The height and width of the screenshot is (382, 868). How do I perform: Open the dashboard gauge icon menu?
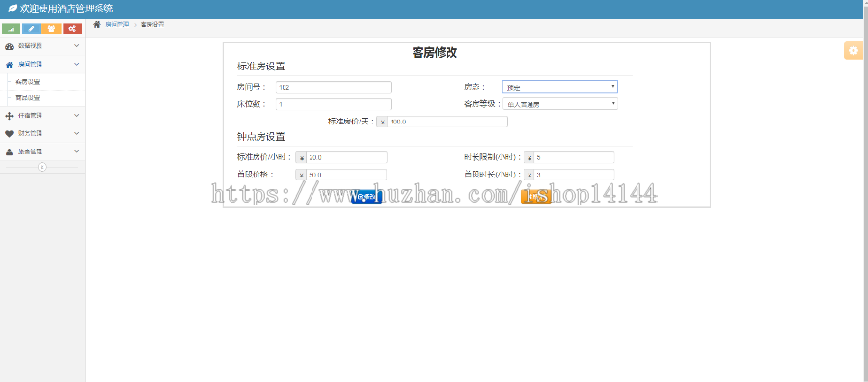(x=10, y=46)
